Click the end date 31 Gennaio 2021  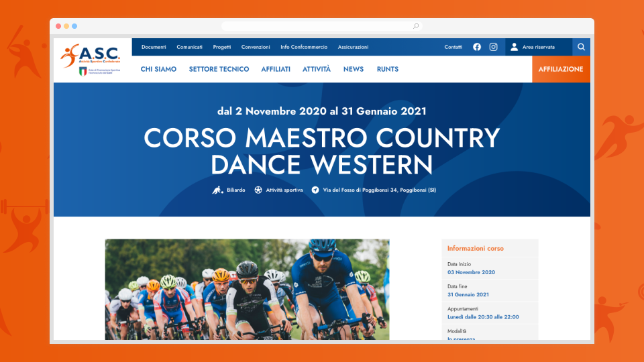tap(468, 294)
